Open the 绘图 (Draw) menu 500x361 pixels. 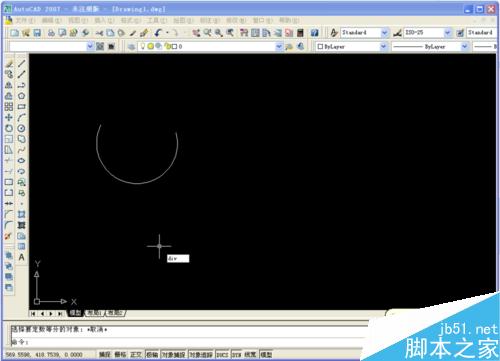[183, 20]
